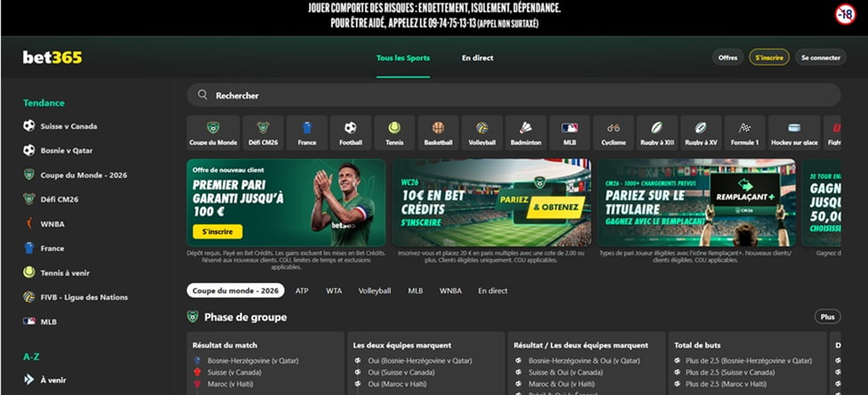This screenshot has height=395, width=868.
Task: Open the Remplaçant+ promo banner
Action: (x=696, y=203)
